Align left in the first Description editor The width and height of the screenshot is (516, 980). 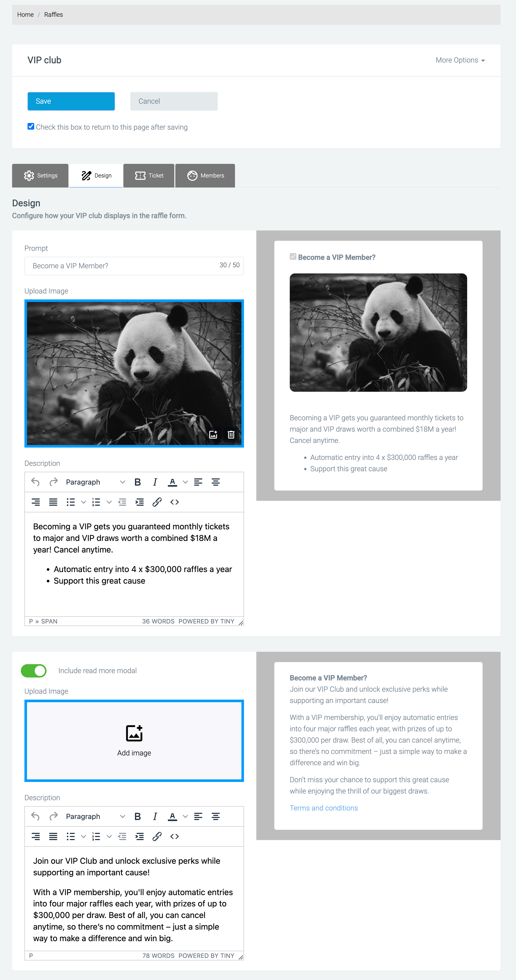[198, 482]
